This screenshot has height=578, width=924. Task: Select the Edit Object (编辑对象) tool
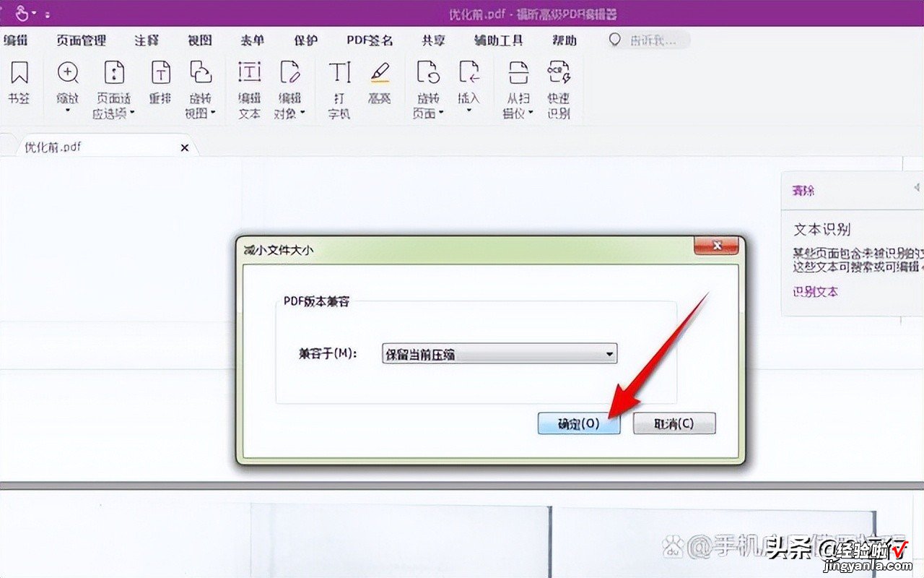pos(289,72)
